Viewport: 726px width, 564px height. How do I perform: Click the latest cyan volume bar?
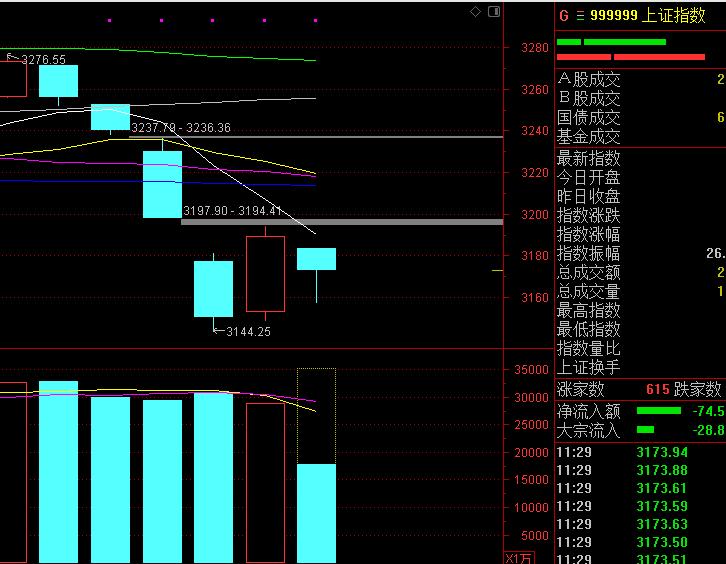tap(316, 514)
